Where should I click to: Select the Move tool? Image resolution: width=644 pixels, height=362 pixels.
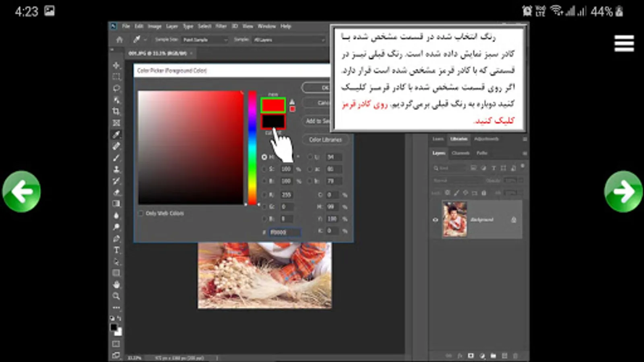point(116,65)
